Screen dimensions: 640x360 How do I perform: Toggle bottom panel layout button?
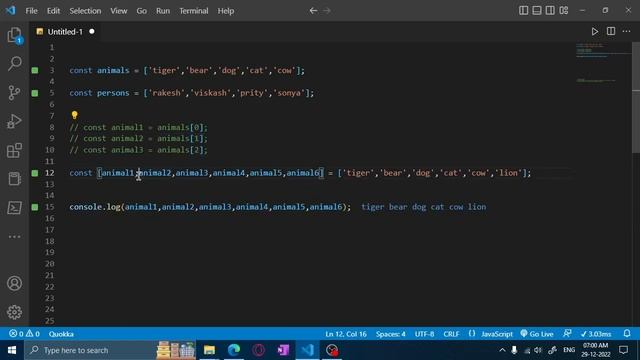pos(537,11)
